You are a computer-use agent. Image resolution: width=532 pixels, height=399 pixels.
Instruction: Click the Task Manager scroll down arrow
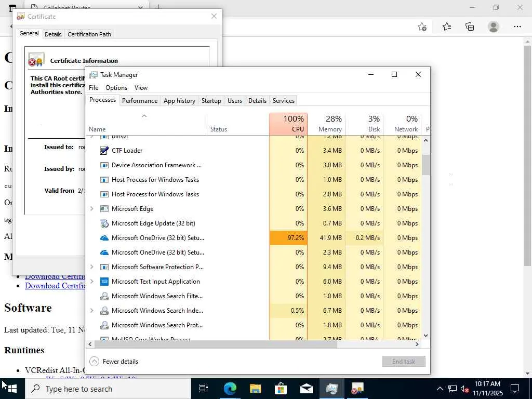click(x=426, y=336)
